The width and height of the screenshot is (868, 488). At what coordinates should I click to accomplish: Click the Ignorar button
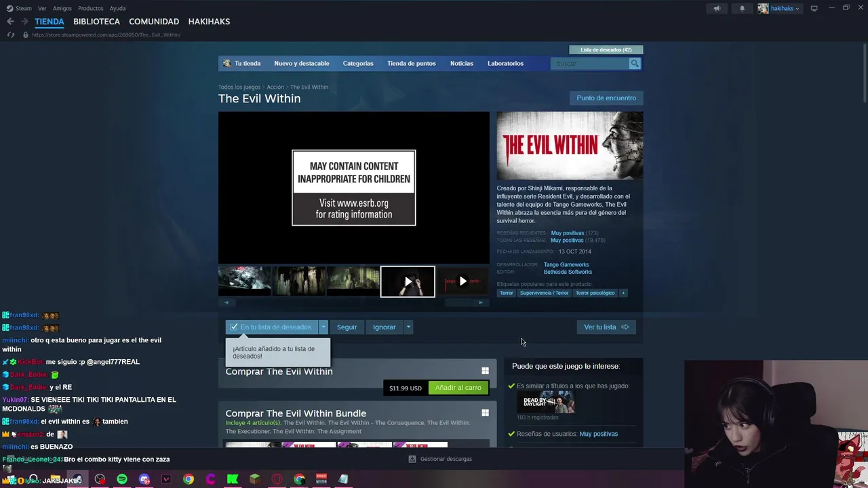tap(384, 327)
